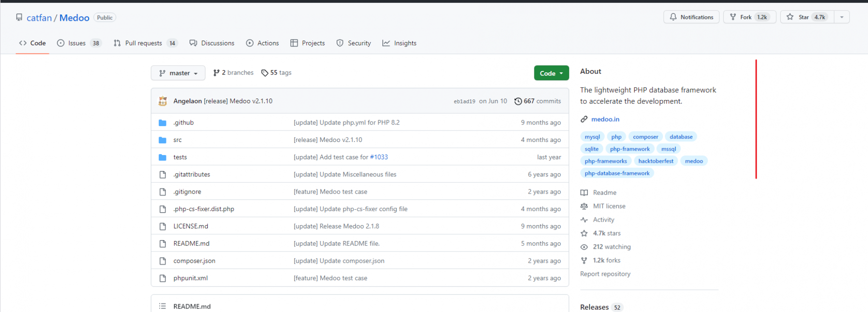
Task: Open the Actions tab
Action: pyautogui.click(x=262, y=43)
